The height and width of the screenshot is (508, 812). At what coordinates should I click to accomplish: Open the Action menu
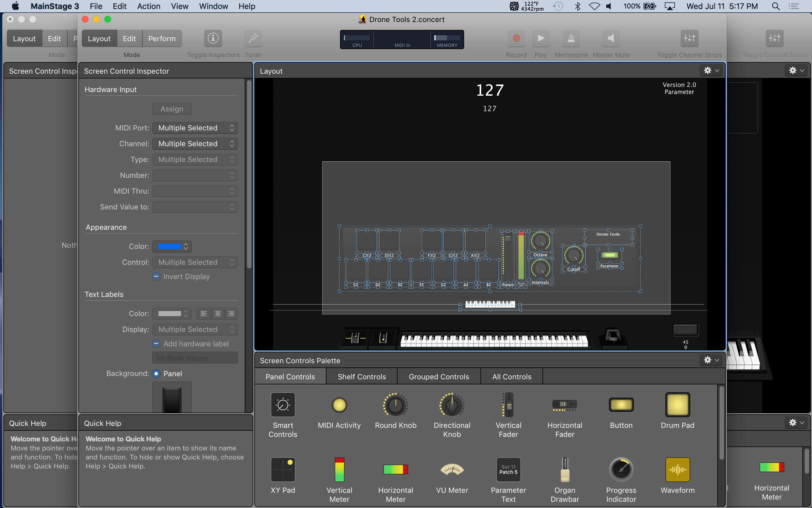[x=149, y=6]
